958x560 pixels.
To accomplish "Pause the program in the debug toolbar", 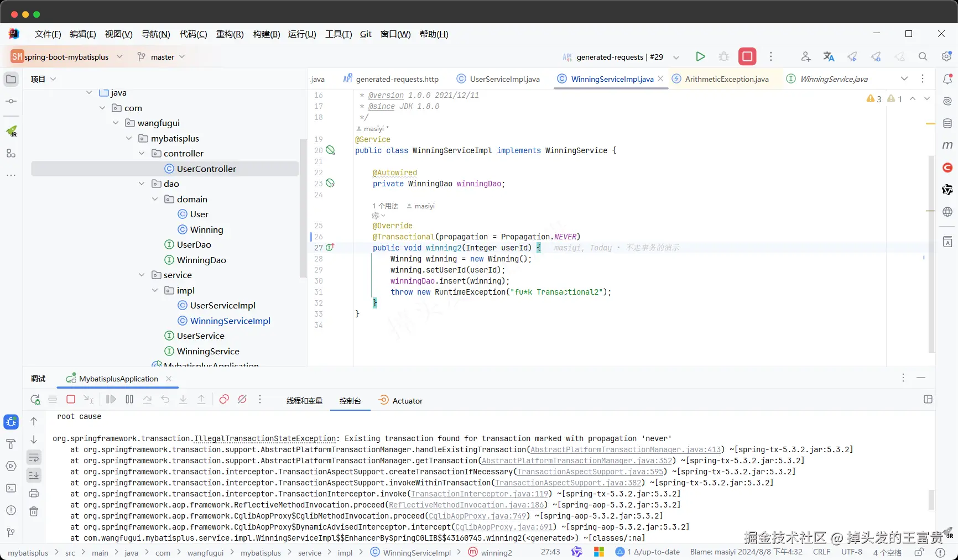I will 129,399.
